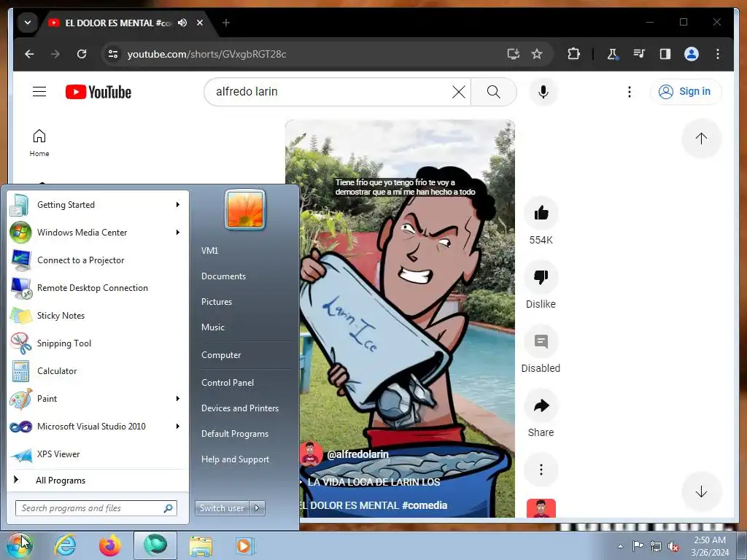This screenshot has height=560, width=747.
Task: Go to YouTube logo homepage
Action: (98, 91)
